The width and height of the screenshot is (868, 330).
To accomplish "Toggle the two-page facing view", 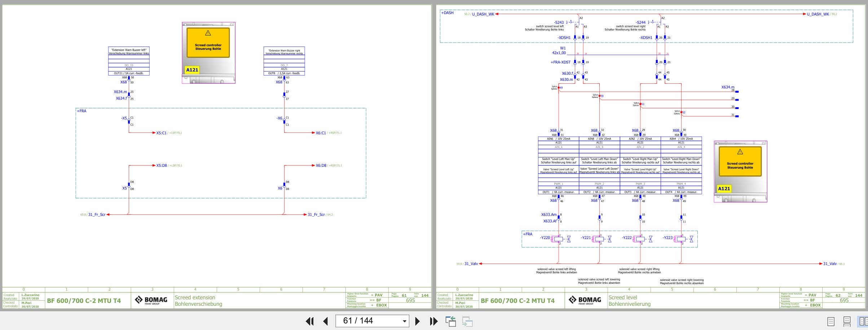I will point(863,321).
